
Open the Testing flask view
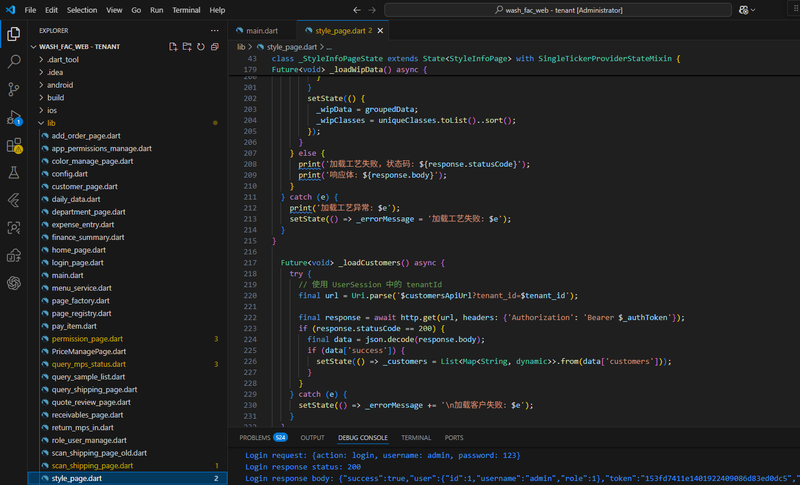click(x=14, y=173)
